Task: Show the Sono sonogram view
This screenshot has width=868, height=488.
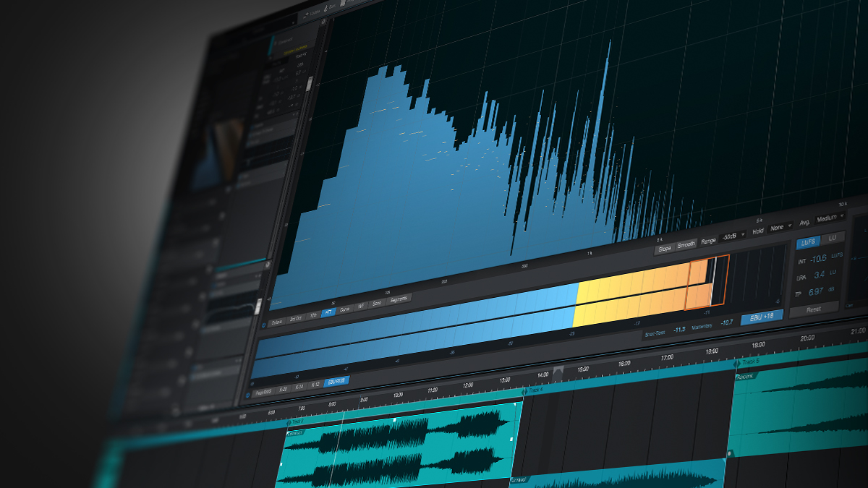Action: click(x=377, y=304)
